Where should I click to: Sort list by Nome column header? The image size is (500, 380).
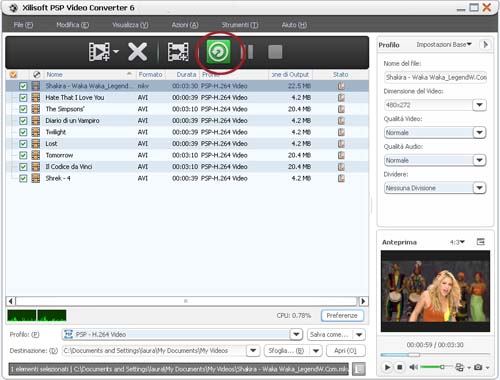click(x=89, y=75)
